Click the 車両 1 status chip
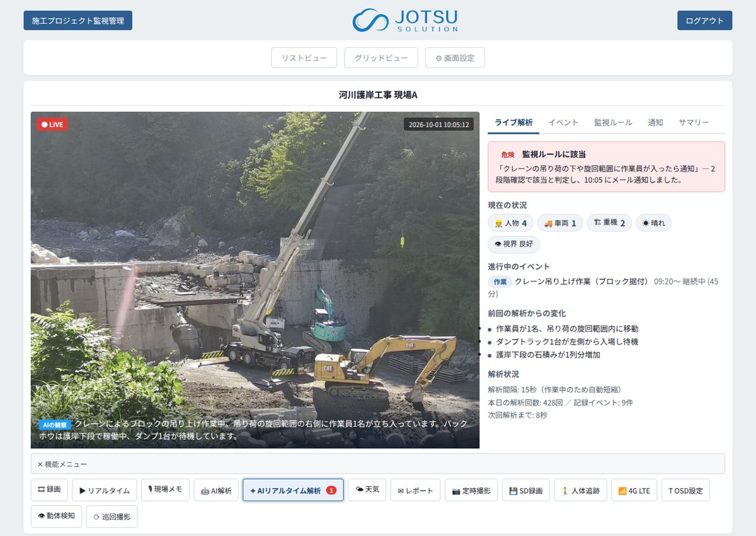Viewport: 756px width, 536px height. click(x=560, y=223)
